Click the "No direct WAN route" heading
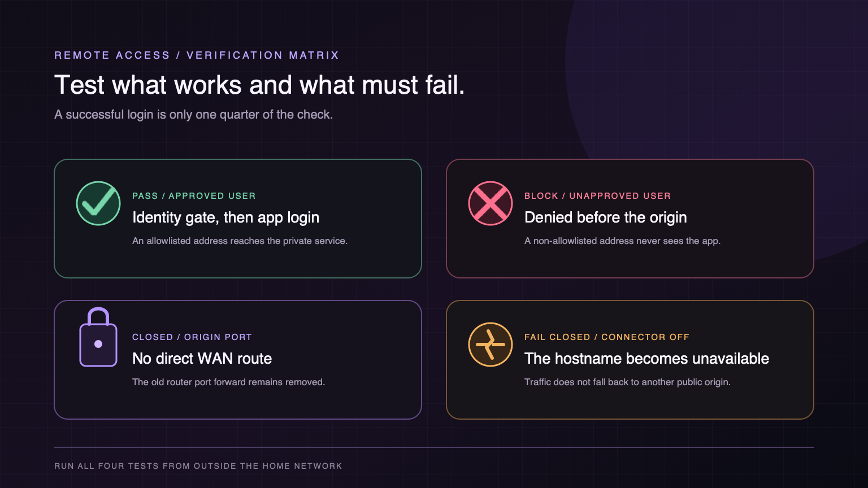Image resolution: width=868 pixels, height=488 pixels. pyautogui.click(x=202, y=359)
